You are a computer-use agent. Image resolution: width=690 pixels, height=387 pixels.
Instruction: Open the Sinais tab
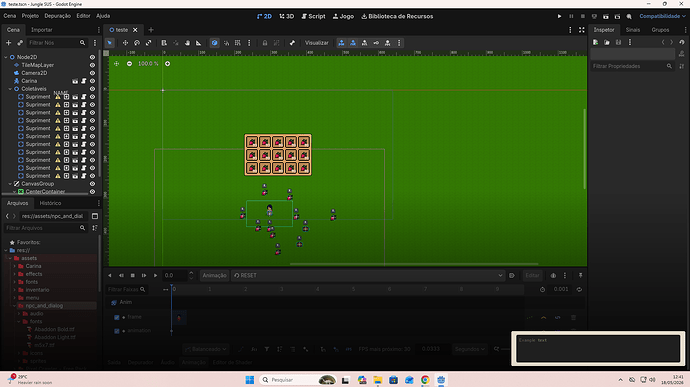tap(633, 30)
